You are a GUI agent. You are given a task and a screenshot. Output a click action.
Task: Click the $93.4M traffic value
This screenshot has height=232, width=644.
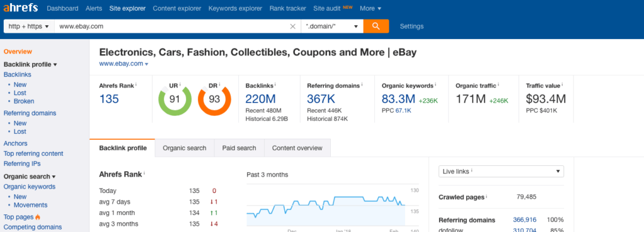546,99
